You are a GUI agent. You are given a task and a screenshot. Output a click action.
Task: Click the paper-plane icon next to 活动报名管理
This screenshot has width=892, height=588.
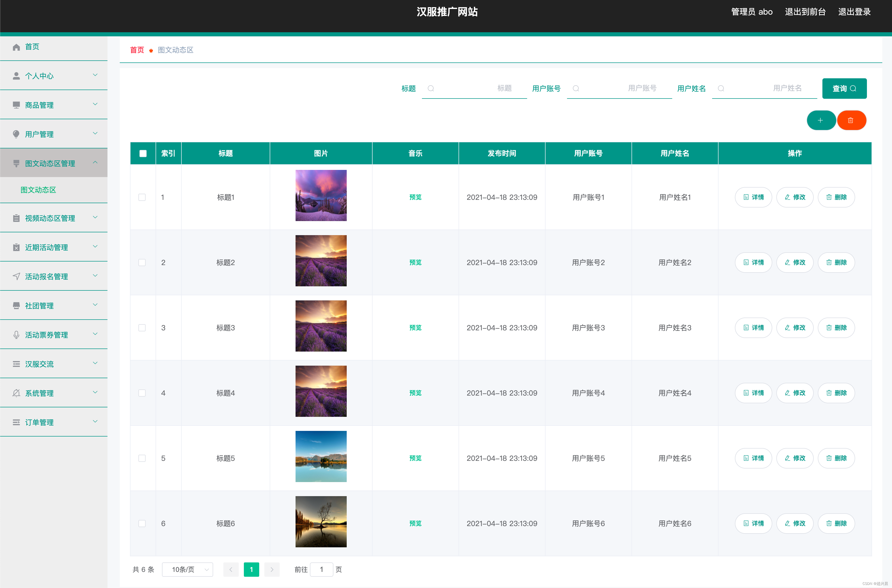click(x=16, y=276)
